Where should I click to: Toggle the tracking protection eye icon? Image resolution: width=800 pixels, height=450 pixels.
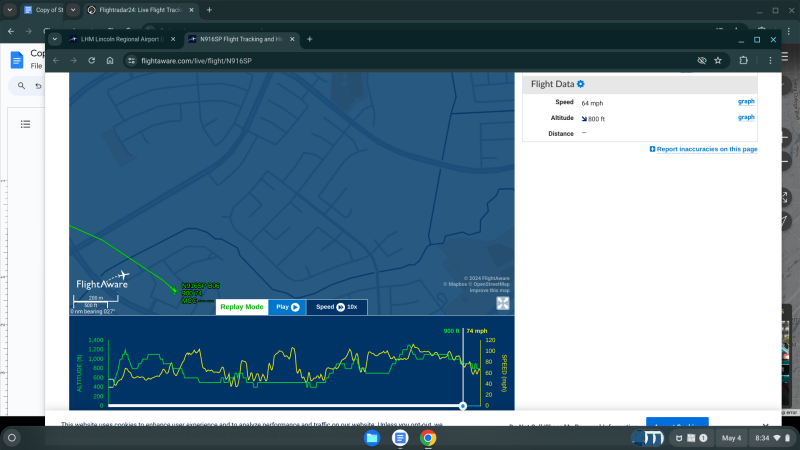coord(702,60)
